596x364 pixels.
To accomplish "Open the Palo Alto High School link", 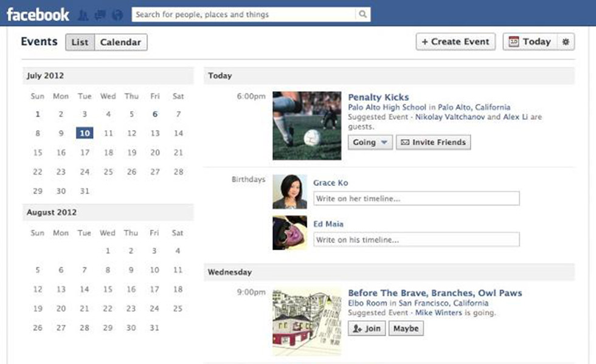I will click(387, 108).
